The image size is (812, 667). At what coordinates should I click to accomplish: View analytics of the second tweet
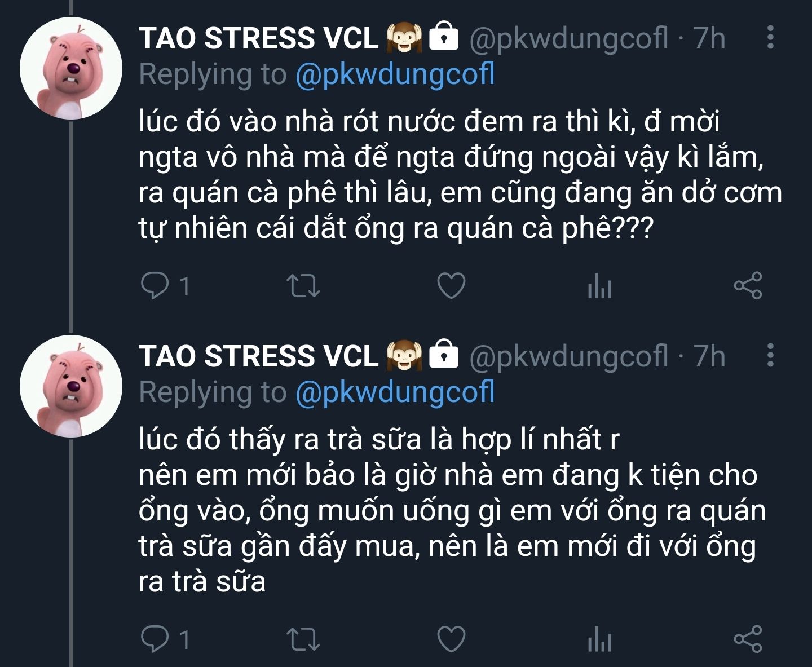tap(599, 639)
